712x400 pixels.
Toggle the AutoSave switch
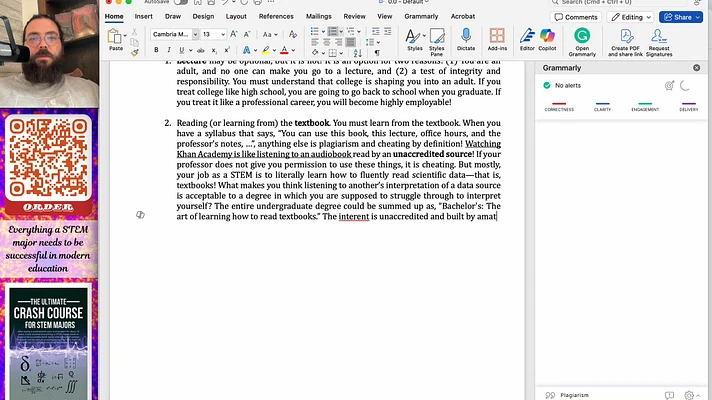coord(180,2)
